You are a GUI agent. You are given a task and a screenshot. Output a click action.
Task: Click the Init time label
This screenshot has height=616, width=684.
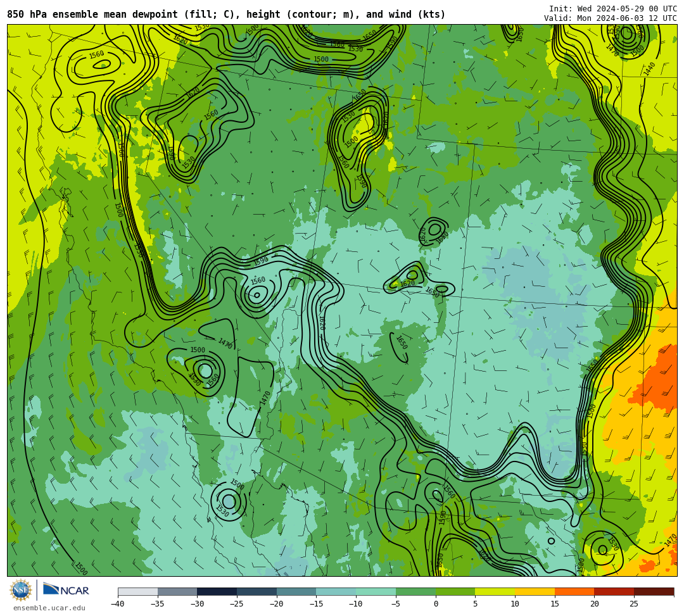tap(613, 9)
